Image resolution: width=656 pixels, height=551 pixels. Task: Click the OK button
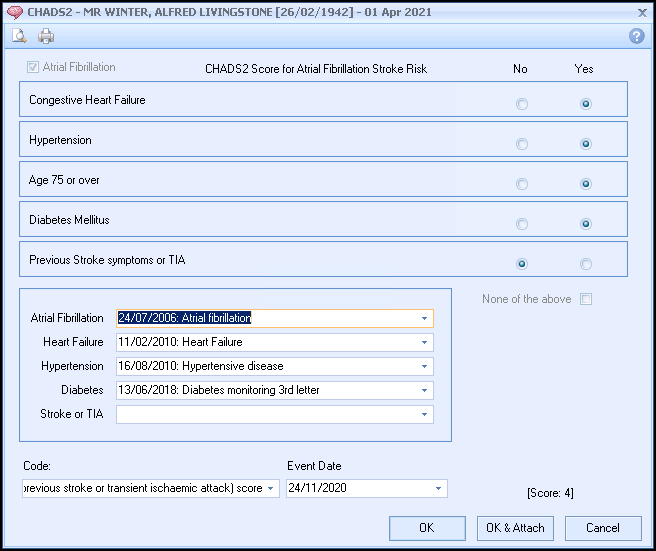click(x=427, y=528)
